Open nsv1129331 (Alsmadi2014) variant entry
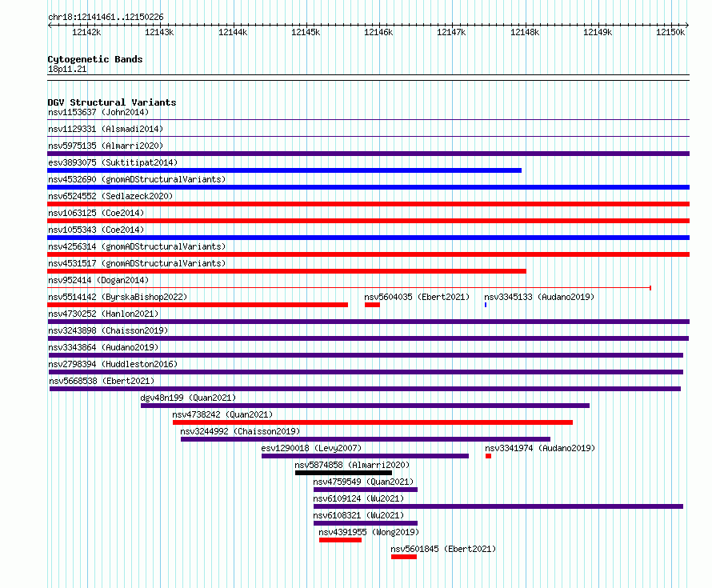712x588 pixels. tap(106, 129)
